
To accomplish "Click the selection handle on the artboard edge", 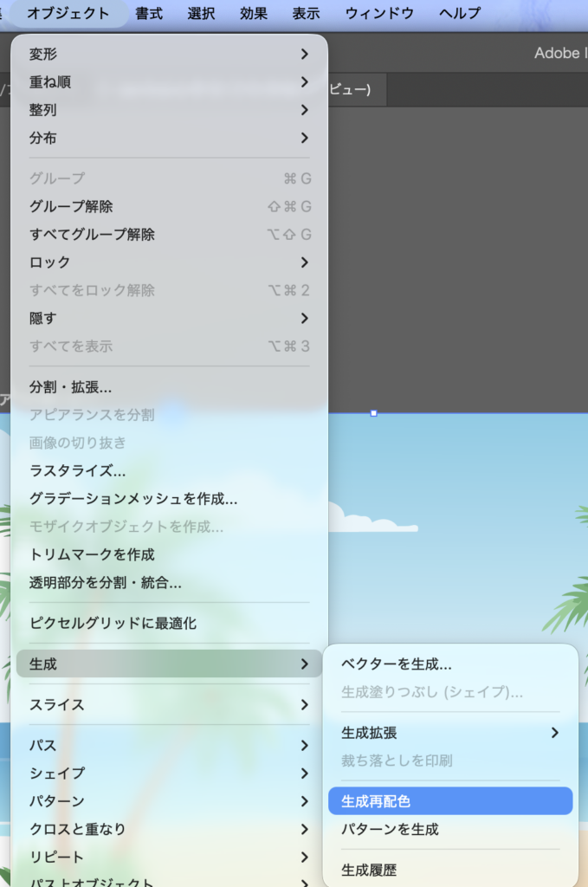I will (x=373, y=413).
